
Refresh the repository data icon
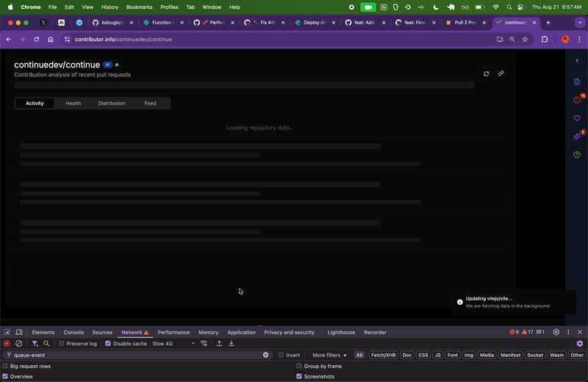point(486,74)
